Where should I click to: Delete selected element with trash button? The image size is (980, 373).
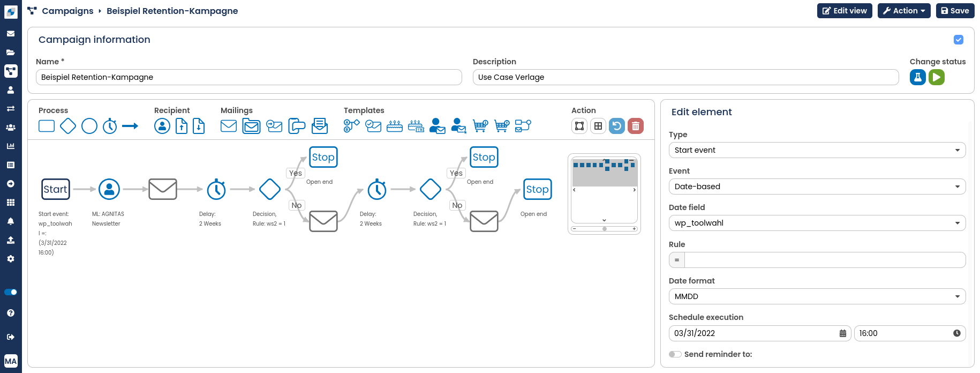[636, 126]
